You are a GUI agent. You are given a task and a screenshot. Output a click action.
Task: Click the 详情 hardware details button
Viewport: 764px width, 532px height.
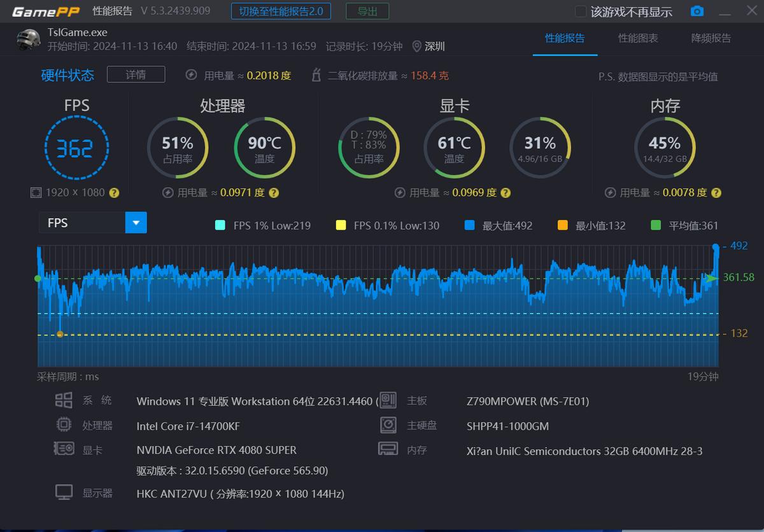[136, 74]
